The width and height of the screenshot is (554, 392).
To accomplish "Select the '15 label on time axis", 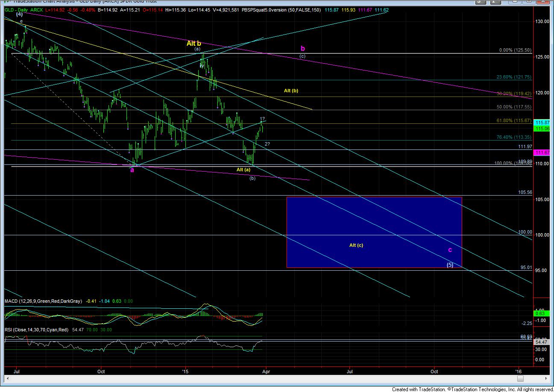I will [x=185, y=371].
